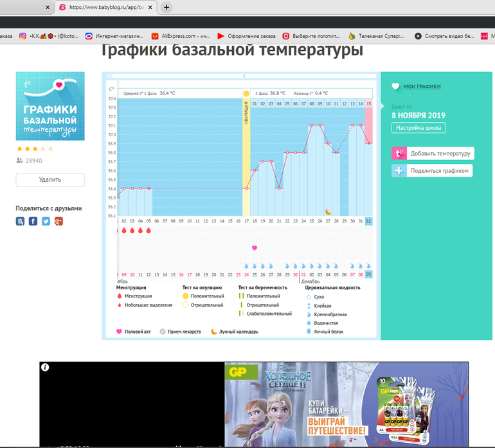Open the new browser tab button

pyautogui.click(x=166, y=8)
